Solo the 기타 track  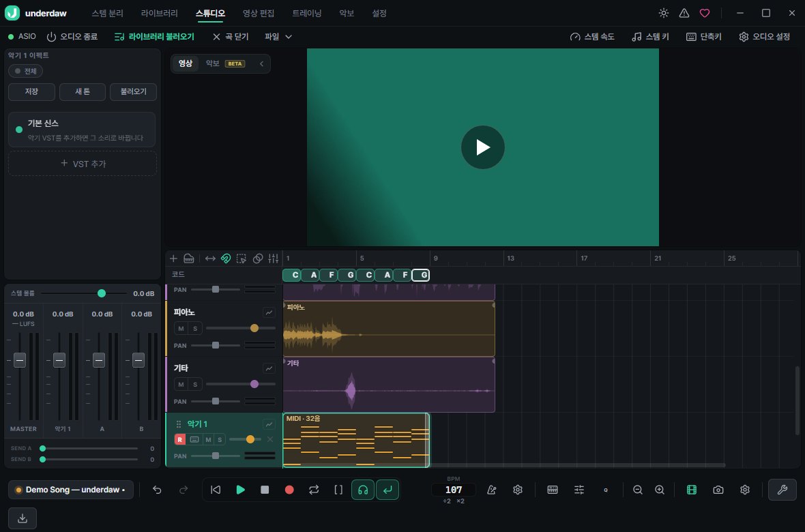pos(195,385)
